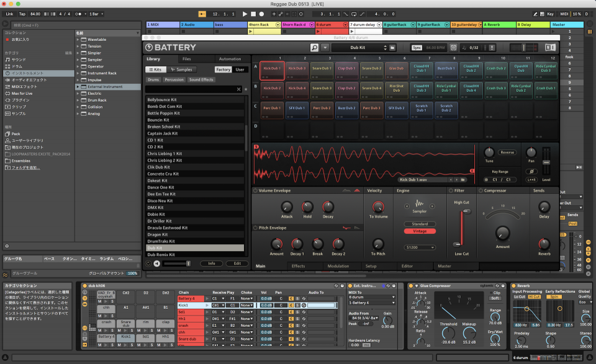Launch clip in 4horn Rack track
Image resolution: width=596 pixels, height=364 pixels.
pyautogui.click(x=250, y=32)
